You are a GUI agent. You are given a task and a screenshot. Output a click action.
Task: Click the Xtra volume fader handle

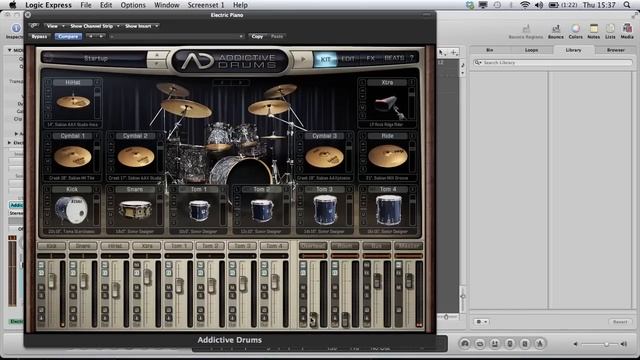tap(147, 278)
